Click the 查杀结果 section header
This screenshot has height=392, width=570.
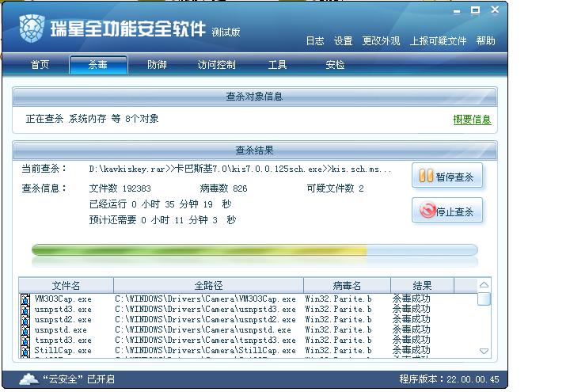click(x=254, y=150)
